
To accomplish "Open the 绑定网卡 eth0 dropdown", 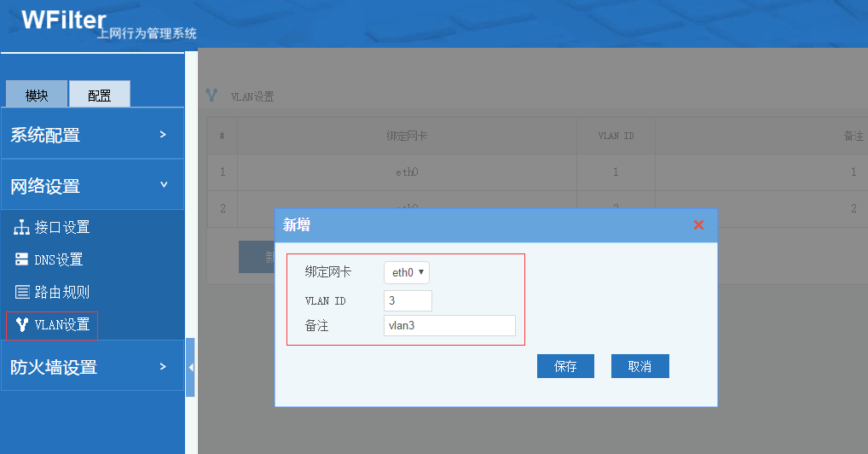I will tap(407, 272).
